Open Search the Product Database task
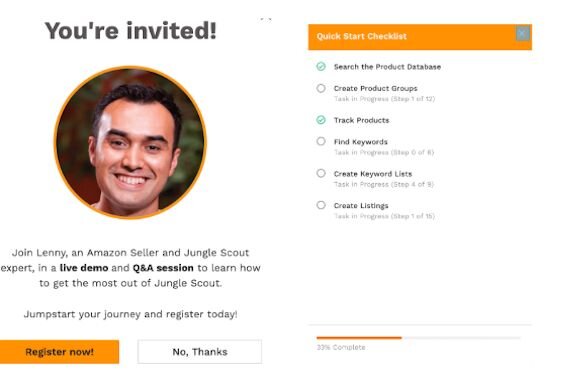This screenshot has height=373, width=563. click(x=387, y=67)
